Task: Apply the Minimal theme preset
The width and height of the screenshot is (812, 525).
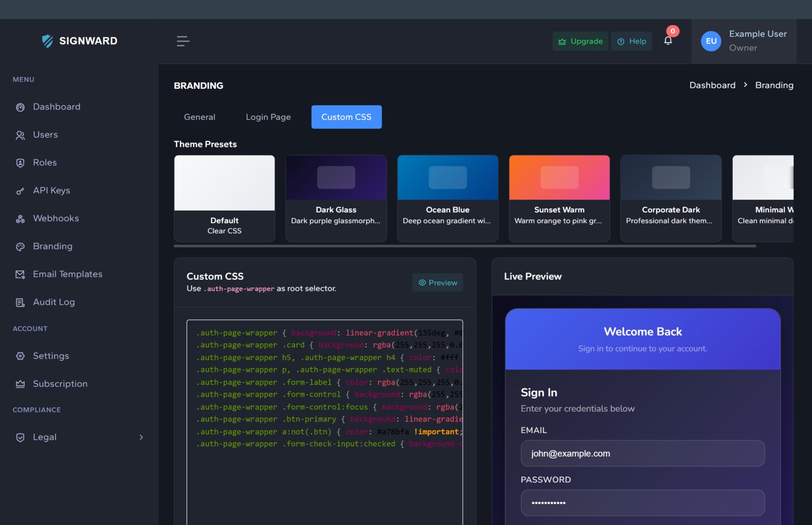Action: 763,198
